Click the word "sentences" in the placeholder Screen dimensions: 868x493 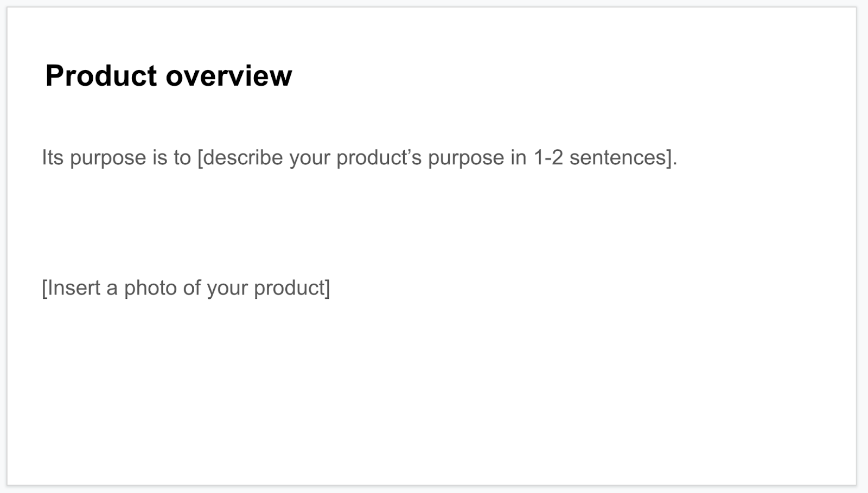click(617, 158)
